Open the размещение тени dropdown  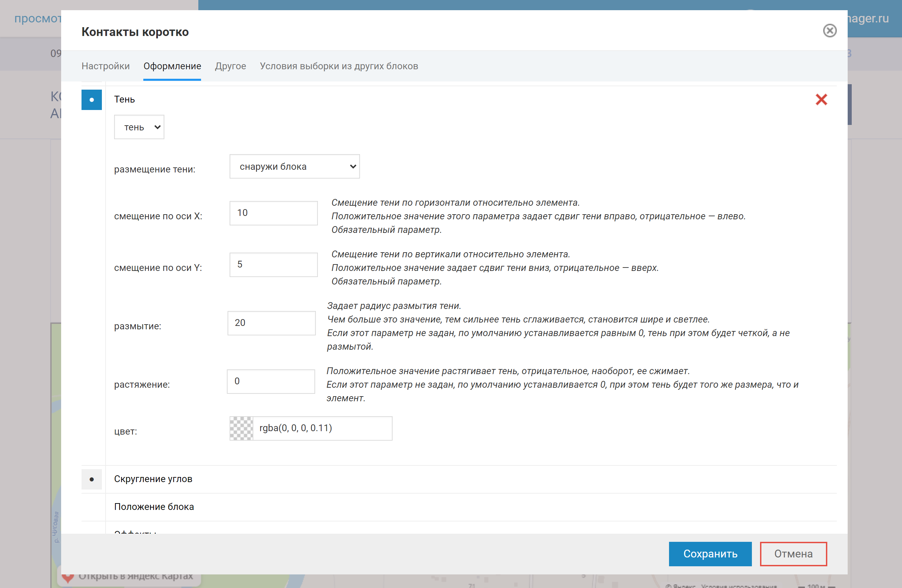pyautogui.click(x=294, y=166)
